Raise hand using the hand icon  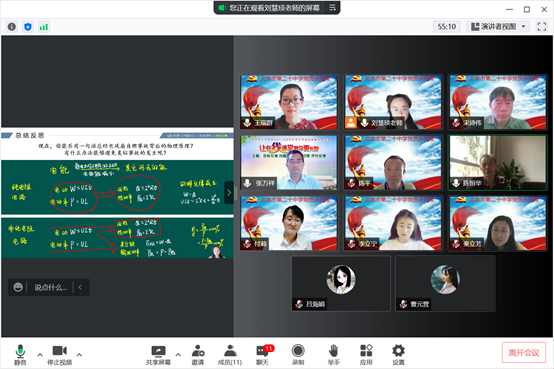[334, 355]
